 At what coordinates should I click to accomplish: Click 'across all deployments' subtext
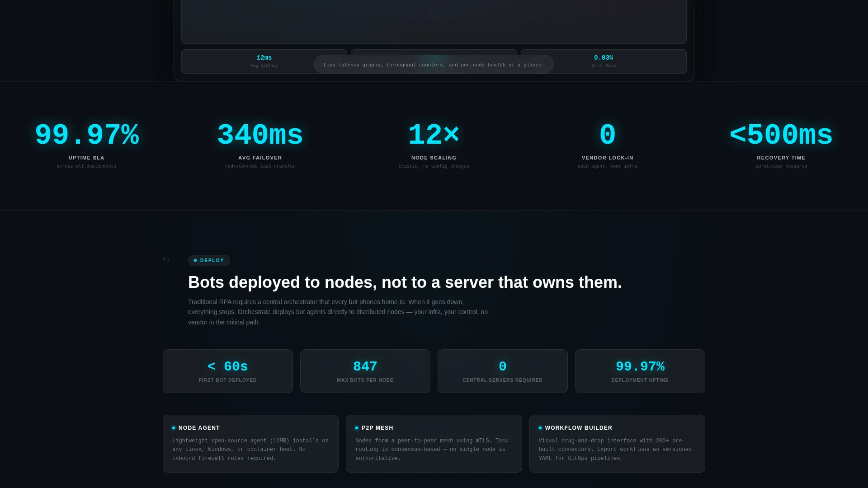tap(86, 166)
